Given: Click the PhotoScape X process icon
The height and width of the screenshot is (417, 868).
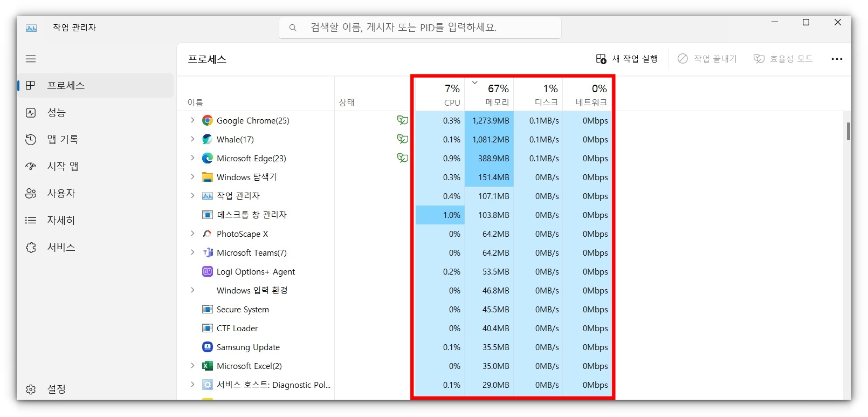Looking at the screenshot, I should [208, 234].
